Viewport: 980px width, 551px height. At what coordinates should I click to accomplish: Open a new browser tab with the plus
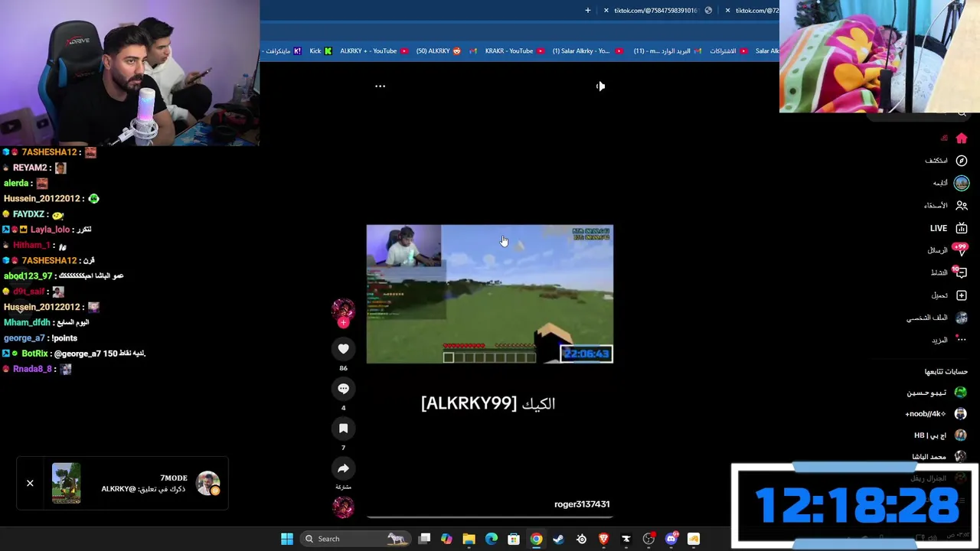point(588,11)
